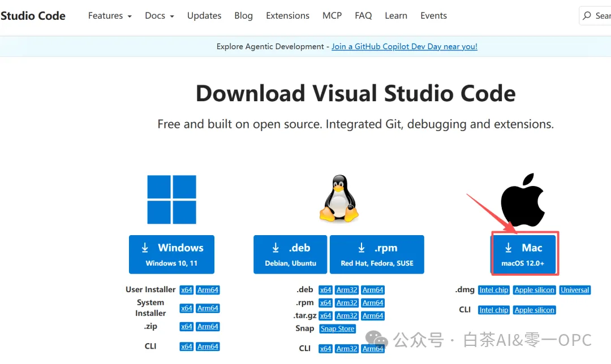The width and height of the screenshot is (611, 364).
Task: Expand the Features dropdown menu
Action: [x=110, y=16]
